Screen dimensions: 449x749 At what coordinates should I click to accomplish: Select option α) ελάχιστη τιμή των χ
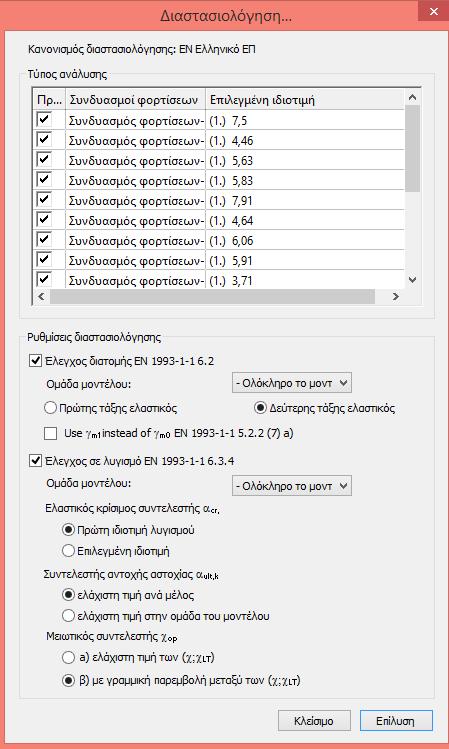click(x=68, y=658)
